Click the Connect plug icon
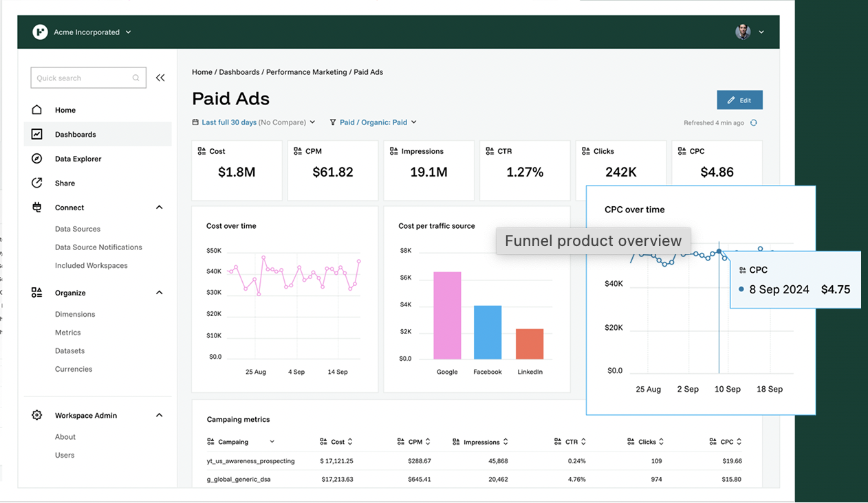The height and width of the screenshot is (503, 868). (x=36, y=207)
